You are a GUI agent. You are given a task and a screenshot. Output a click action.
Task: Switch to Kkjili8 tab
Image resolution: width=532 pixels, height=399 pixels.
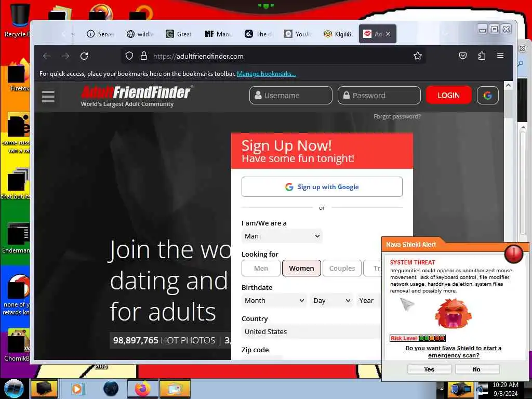tap(337, 34)
